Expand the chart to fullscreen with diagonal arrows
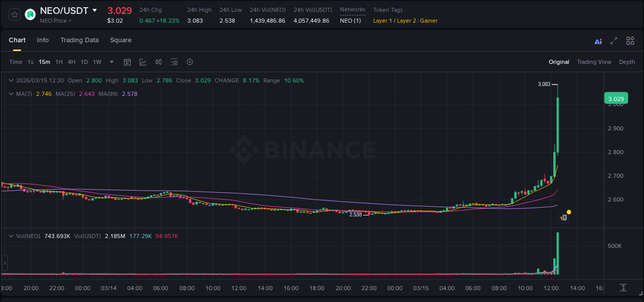Viewport: 644px width, 302px height. point(613,40)
